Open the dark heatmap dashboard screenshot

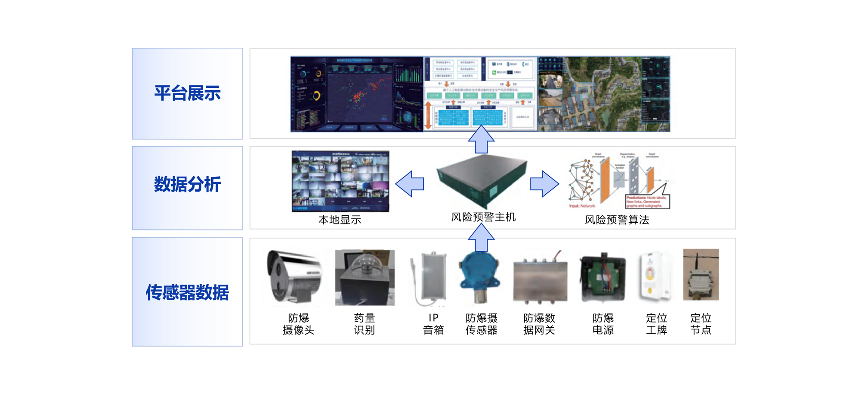point(357,94)
